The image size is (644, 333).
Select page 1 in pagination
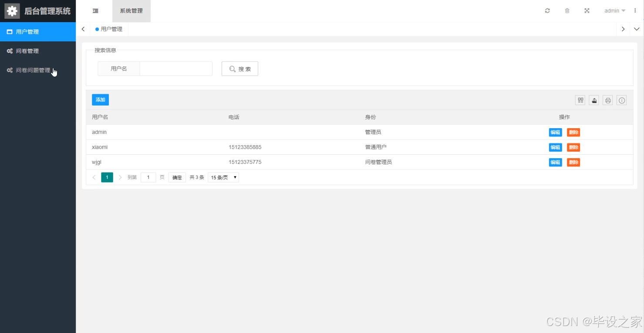107,177
